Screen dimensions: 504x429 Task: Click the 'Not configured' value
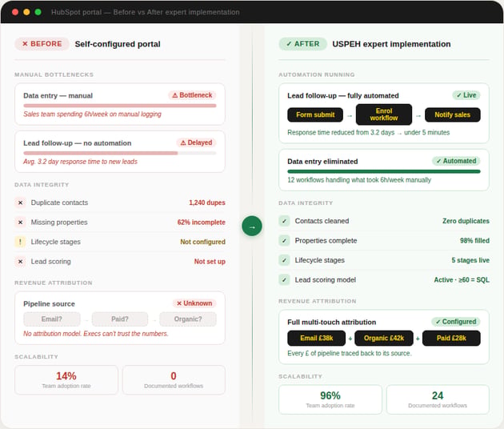point(202,242)
